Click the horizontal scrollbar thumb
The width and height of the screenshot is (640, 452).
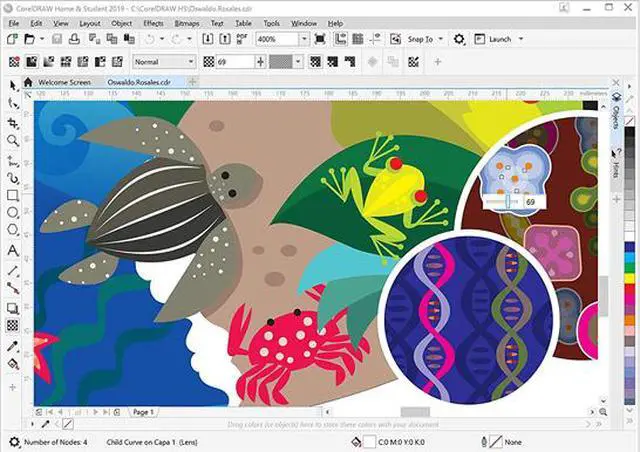[415, 412]
